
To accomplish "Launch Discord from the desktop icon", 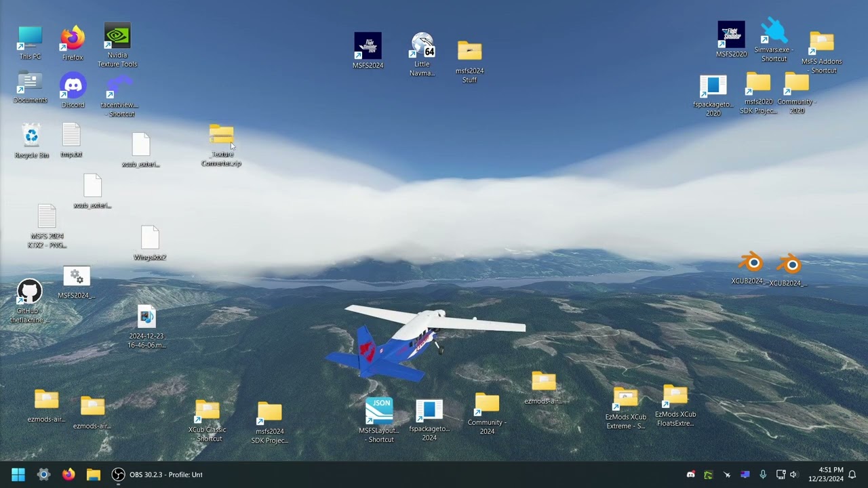I will 73,91.
